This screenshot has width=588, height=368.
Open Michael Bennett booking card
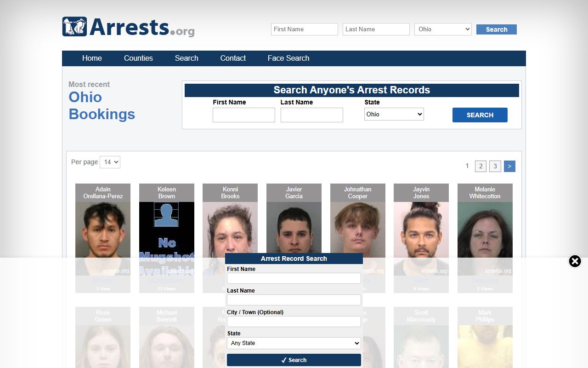click(x=167, y=337)
